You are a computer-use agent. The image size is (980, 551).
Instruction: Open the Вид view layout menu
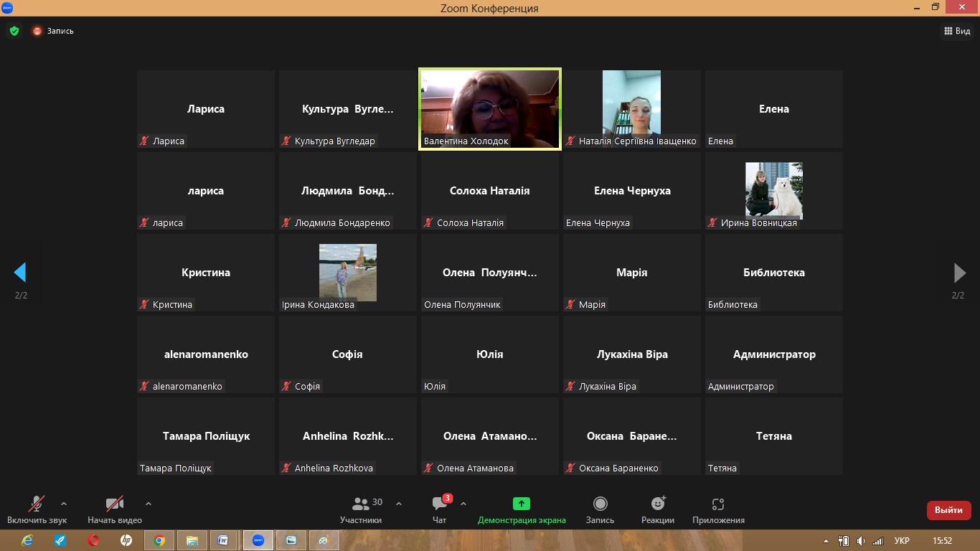point(956,31)
